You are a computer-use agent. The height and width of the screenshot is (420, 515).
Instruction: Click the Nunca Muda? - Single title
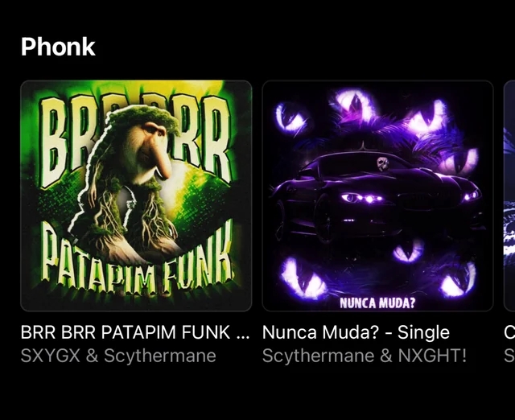[x=356, y=332]
